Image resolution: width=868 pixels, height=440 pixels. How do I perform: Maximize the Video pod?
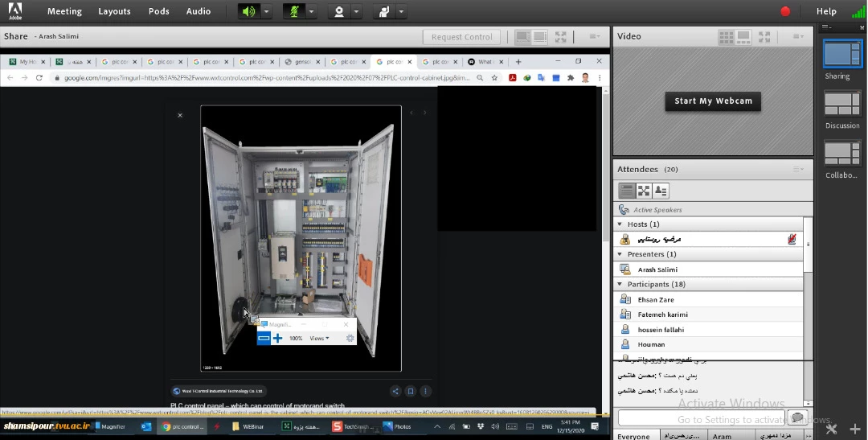(x=764, y=37)
